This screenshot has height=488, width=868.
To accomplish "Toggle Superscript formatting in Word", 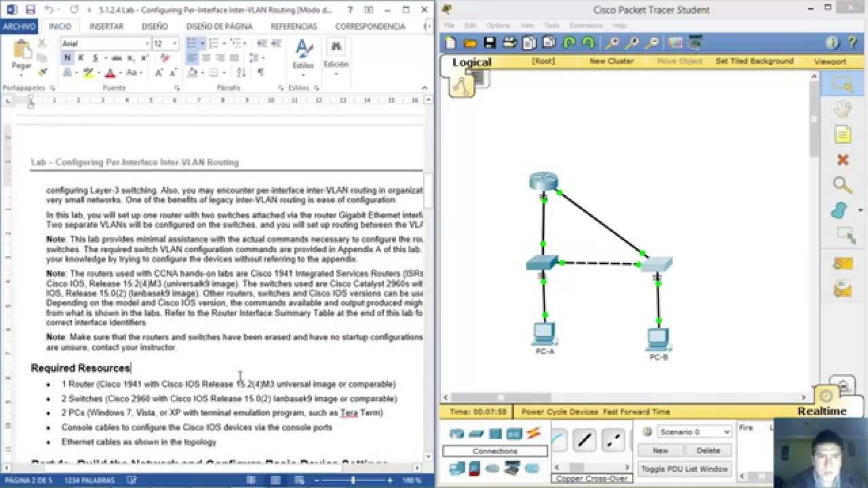I will 145,58.
